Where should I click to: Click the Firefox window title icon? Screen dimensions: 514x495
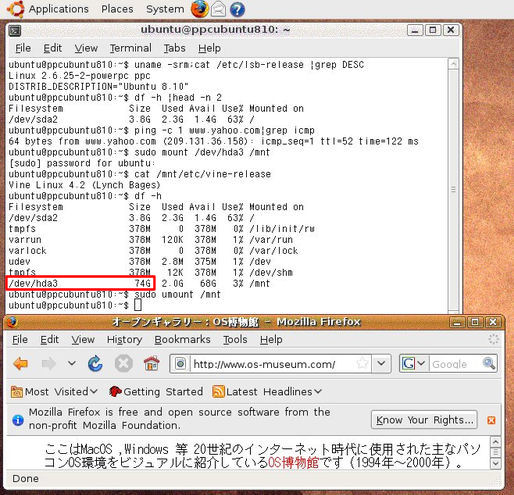tap(12, 322)
